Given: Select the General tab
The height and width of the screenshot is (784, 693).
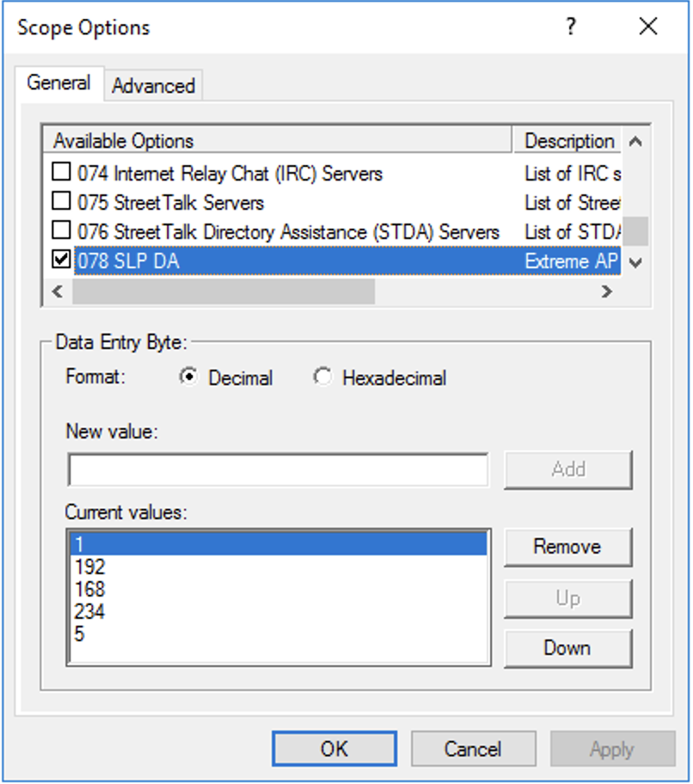Looking at the screenshot, I should (58, 83).
